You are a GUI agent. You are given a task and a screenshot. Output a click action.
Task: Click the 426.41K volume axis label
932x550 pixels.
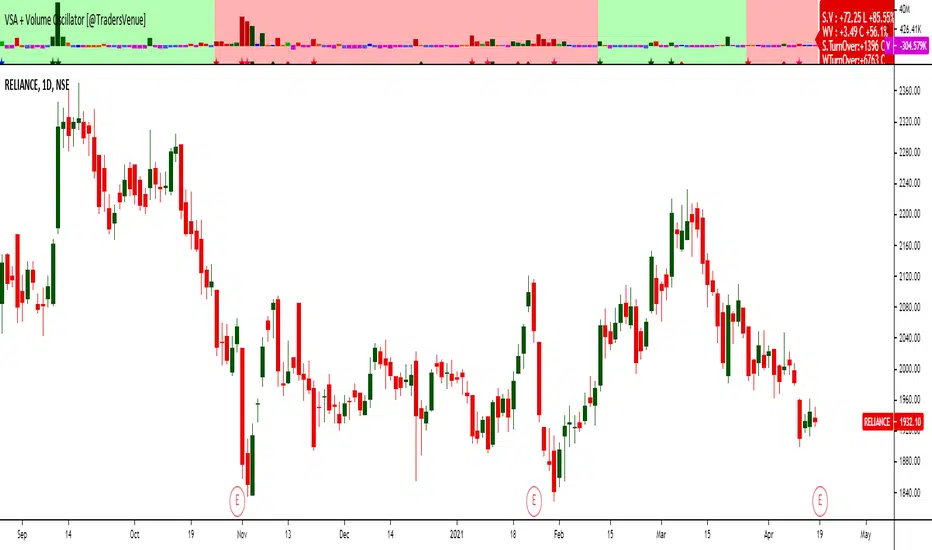pyautogui.click(x=910, y=28)
